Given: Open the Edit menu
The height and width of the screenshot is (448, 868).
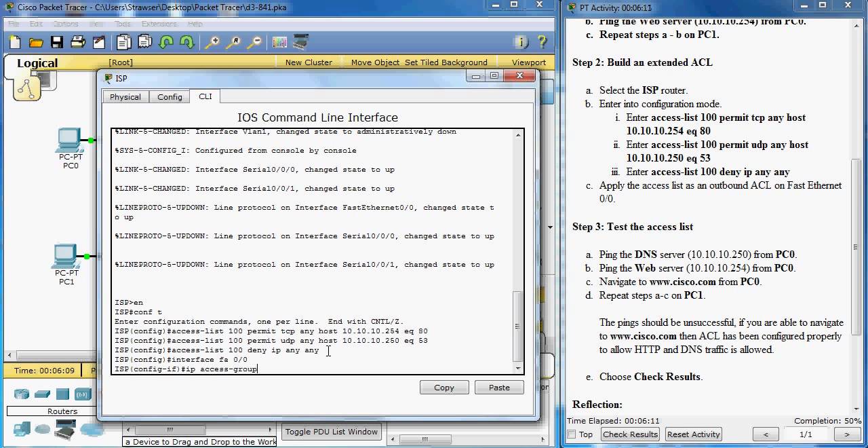Looking at the screenshot, I should click(37, 24).
